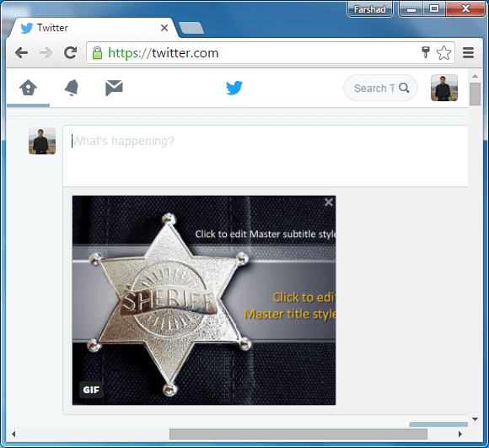The width and height of the screenshot is (489, 448).
Task: Open the Chrome hamburger menu
Action: pyautogui.click(x=468, y=52)
